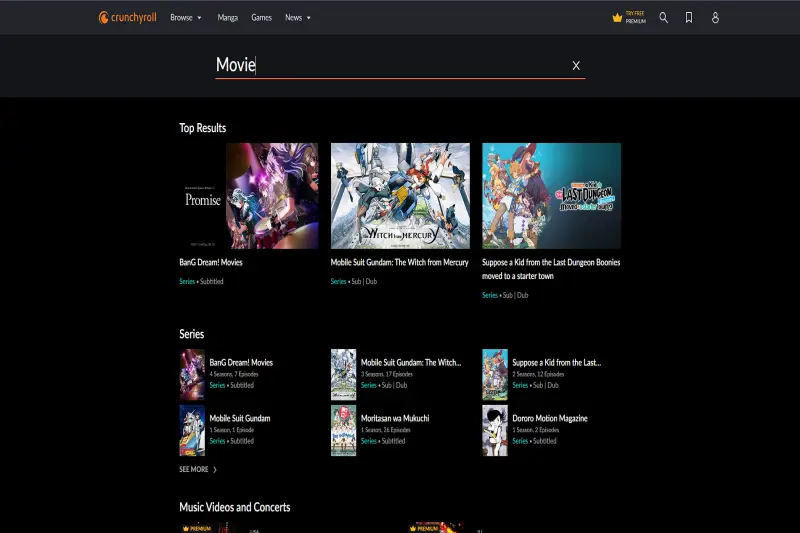
Task: Open the search magnifier icon
Action: point(663,17)
